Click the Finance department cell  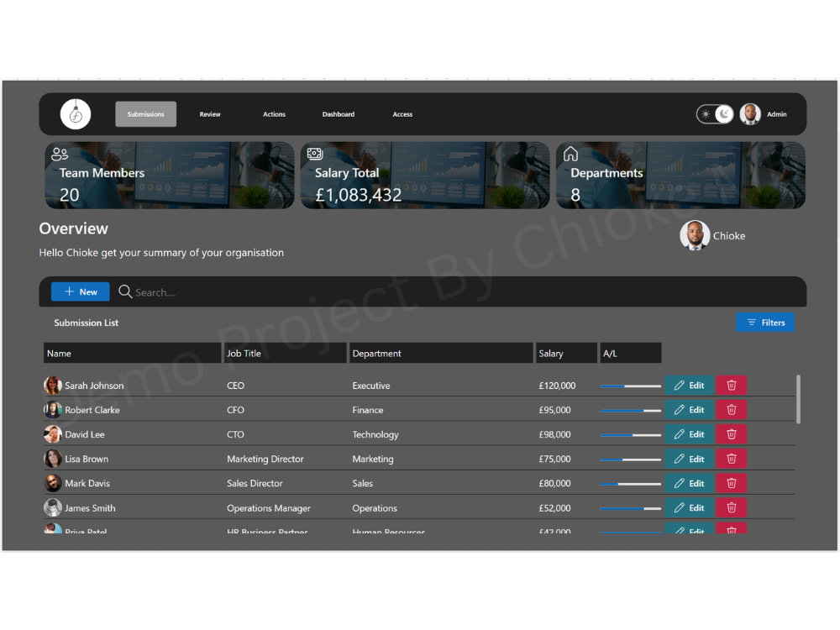tap(368, 410)
